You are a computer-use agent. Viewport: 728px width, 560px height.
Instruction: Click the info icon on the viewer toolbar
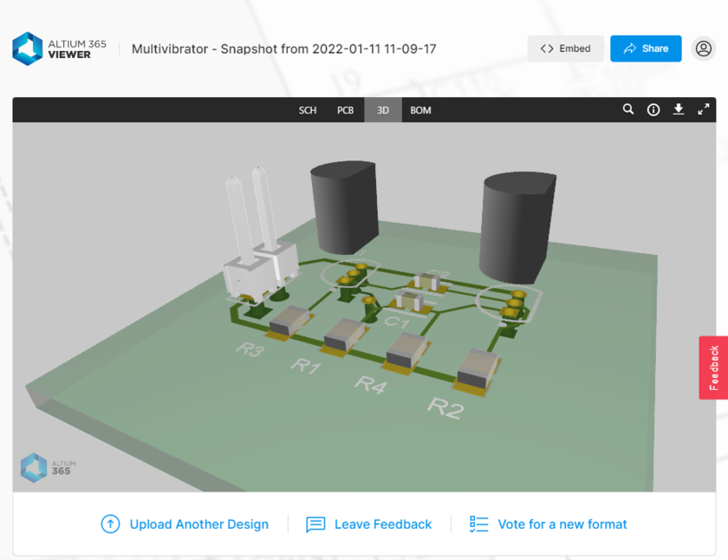click(653, 109)
